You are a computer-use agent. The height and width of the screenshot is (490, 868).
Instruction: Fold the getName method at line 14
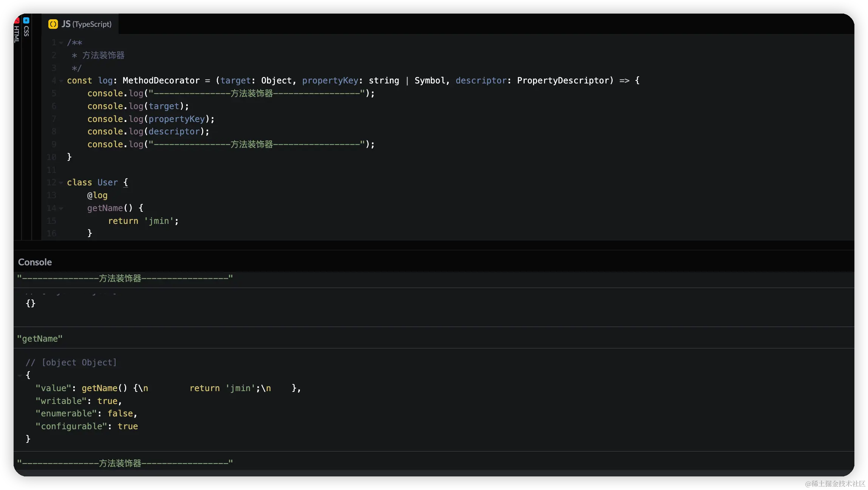[x=61, y=208]
